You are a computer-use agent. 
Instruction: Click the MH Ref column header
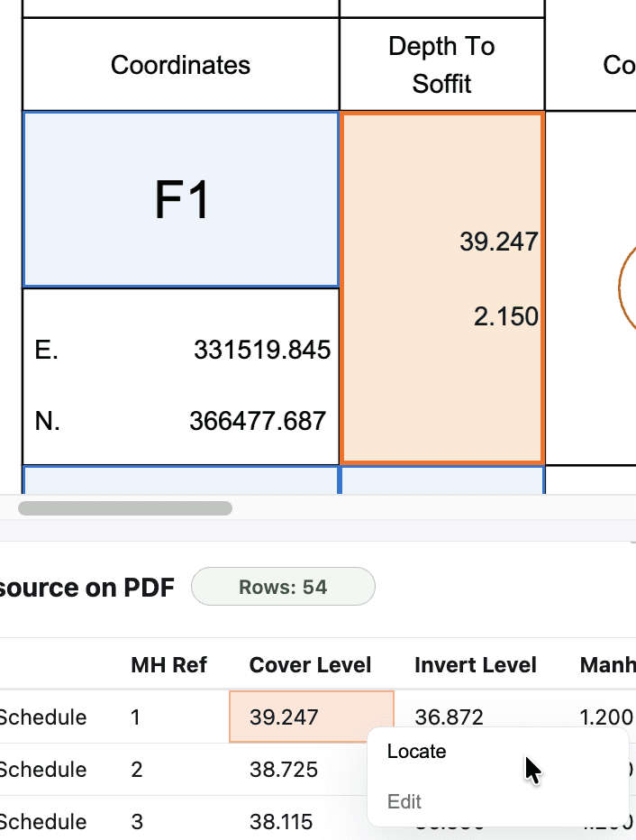[168, 665]
